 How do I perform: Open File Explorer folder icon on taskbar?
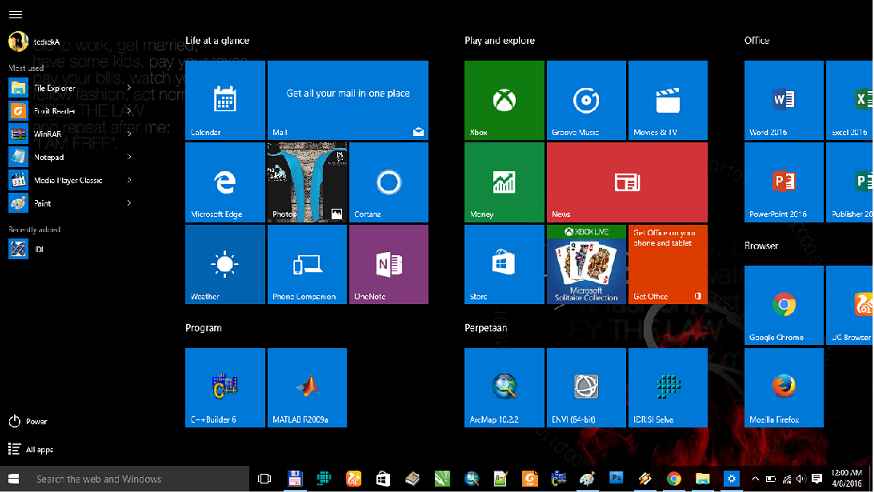(702, 479)
